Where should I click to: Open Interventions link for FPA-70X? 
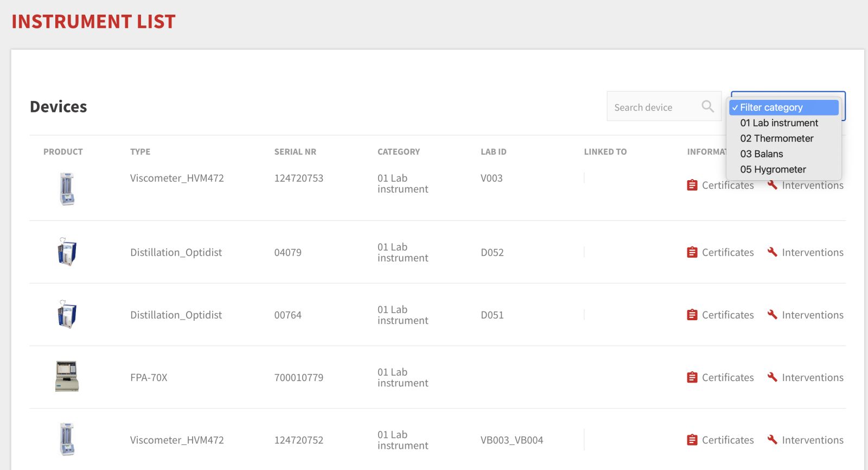click(812, 377)
